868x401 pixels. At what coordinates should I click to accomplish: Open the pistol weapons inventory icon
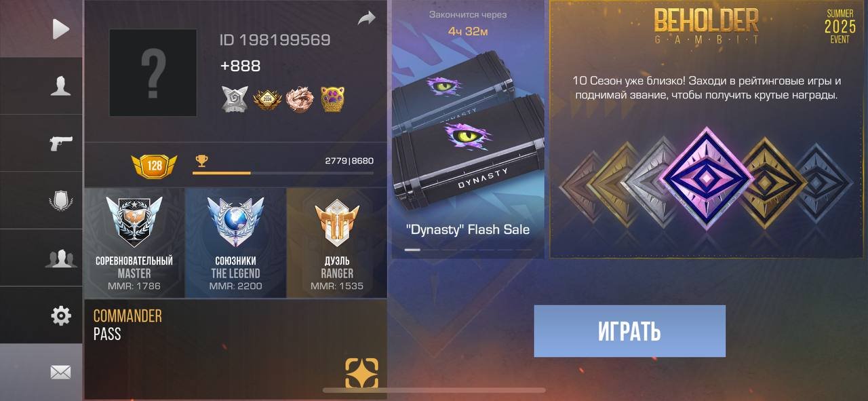click(61, 143)
